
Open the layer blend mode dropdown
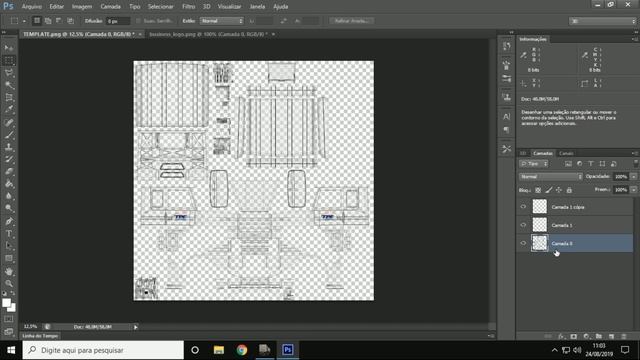551,177
